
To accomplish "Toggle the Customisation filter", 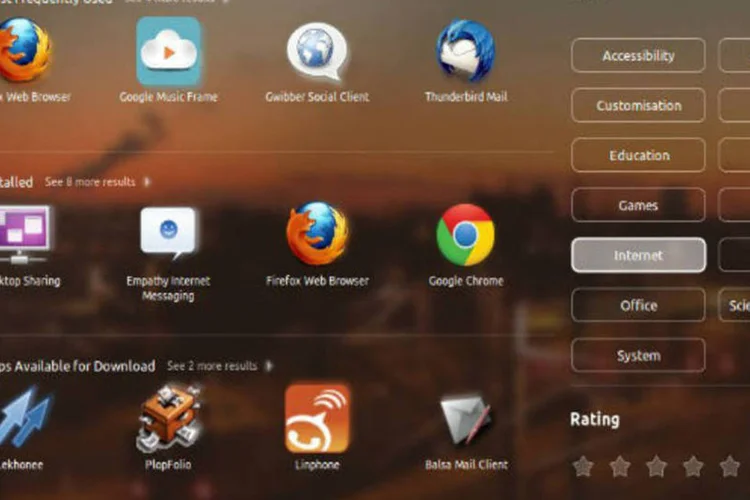I will 638,105.
